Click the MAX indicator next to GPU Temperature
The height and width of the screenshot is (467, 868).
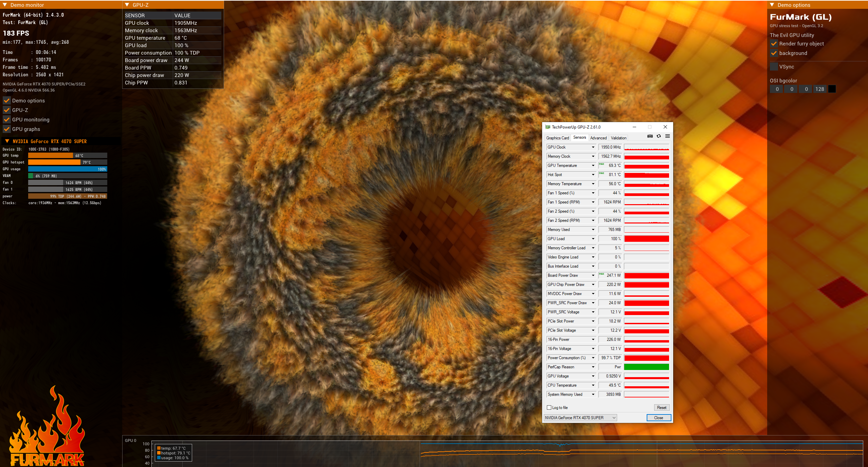coord(602,164)
